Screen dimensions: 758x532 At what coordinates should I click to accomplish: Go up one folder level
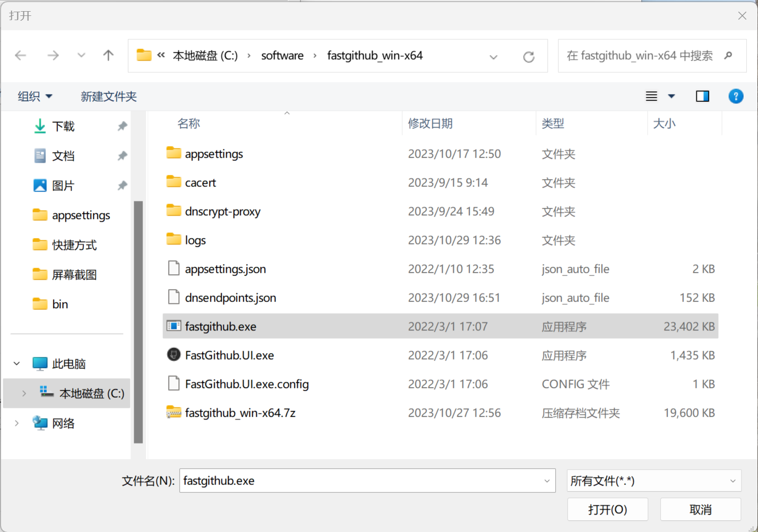point(108,56)
